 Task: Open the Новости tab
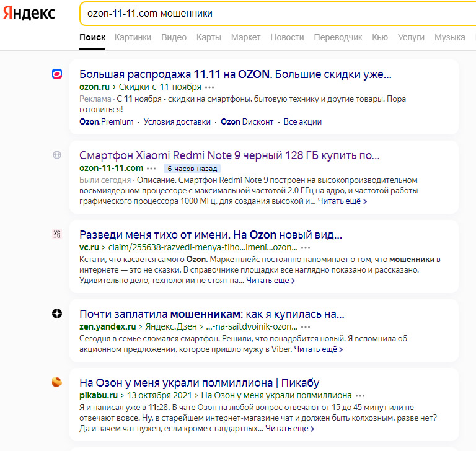[x=287, y=37]
